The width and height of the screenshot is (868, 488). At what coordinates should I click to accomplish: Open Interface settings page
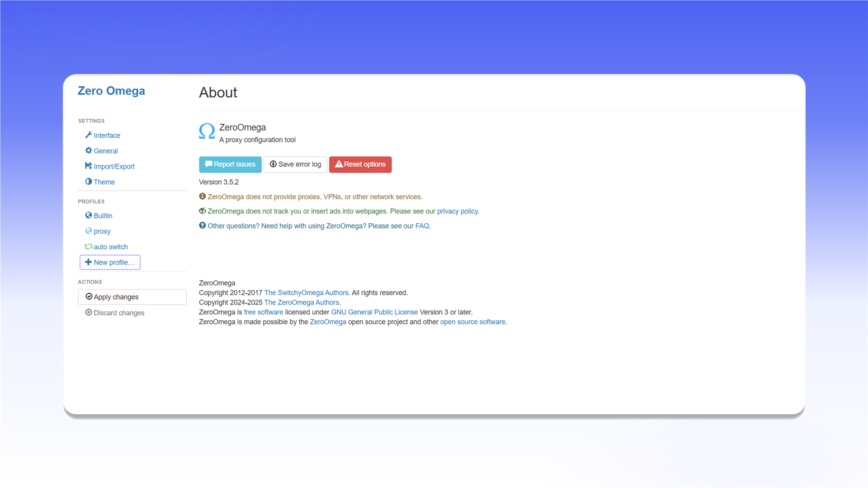(107, 136)
